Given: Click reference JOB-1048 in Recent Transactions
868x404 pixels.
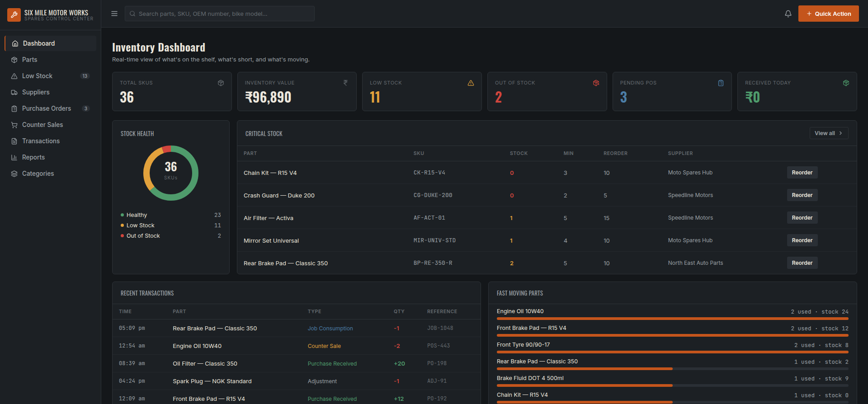Looking at the screenshot, I should (440, 328).
